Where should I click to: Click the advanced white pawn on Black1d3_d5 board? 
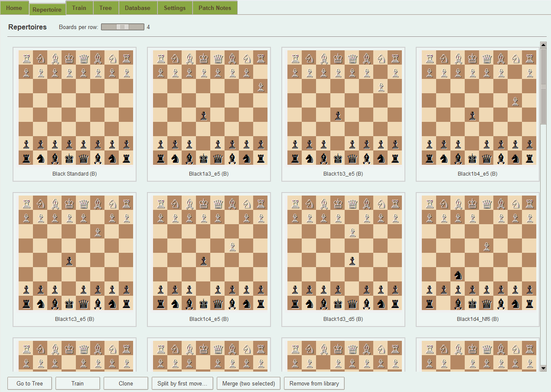point(352,232)
